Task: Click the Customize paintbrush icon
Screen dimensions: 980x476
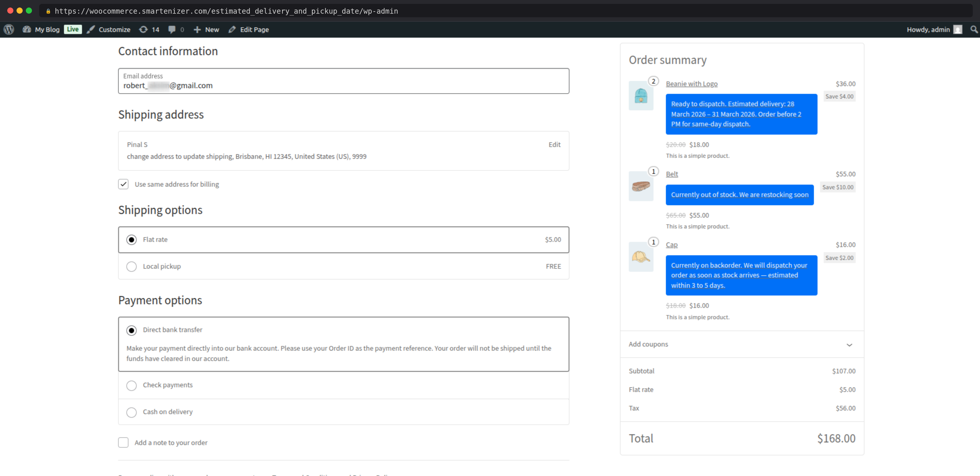Action: 91,29
